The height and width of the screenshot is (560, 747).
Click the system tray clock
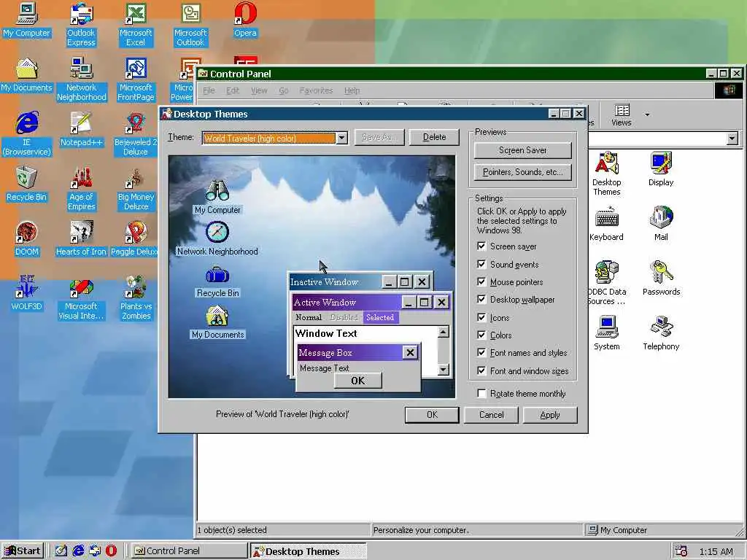(x=716, y=552)
